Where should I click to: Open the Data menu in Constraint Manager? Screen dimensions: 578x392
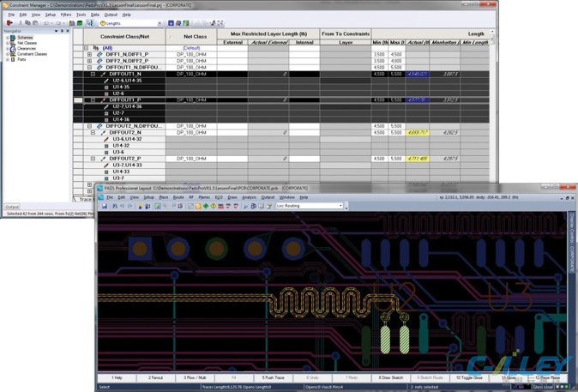95,15
